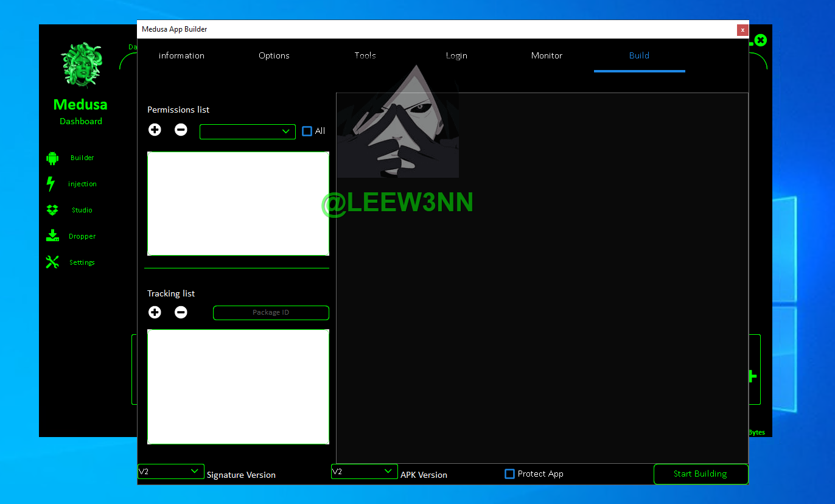Tick the Protect App checkbox
Screen dimensions: 835x504
(x=510, y=474)
